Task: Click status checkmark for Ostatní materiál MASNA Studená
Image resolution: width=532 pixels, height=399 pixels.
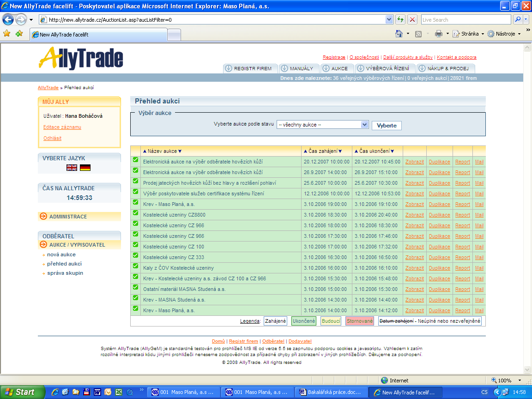Action: 135,287
